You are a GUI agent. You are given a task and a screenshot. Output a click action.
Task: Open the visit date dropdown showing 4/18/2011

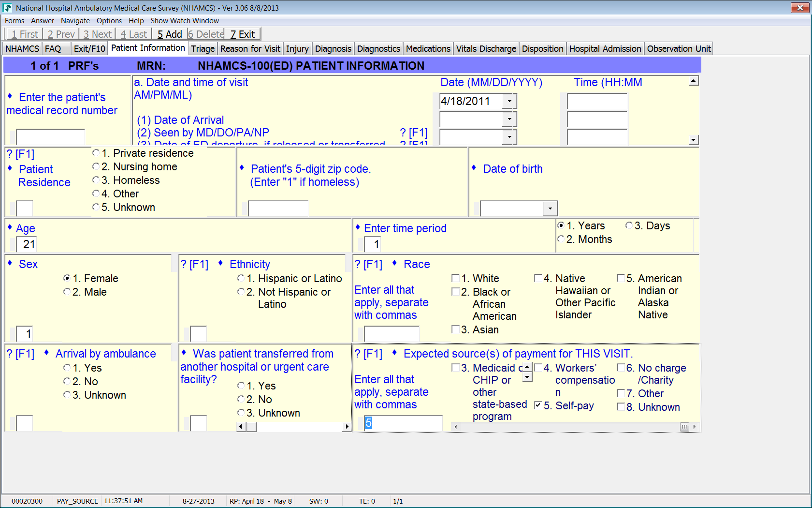coord(509,101)
